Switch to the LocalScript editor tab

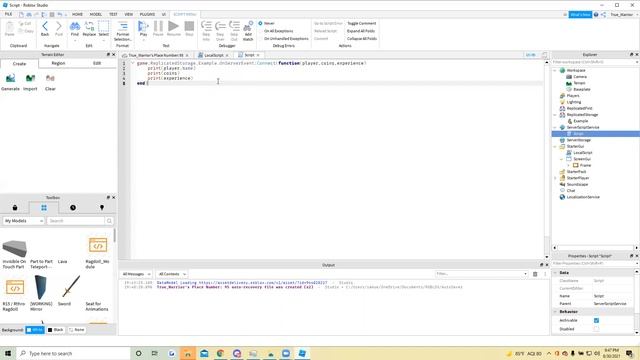coord(213,55)
